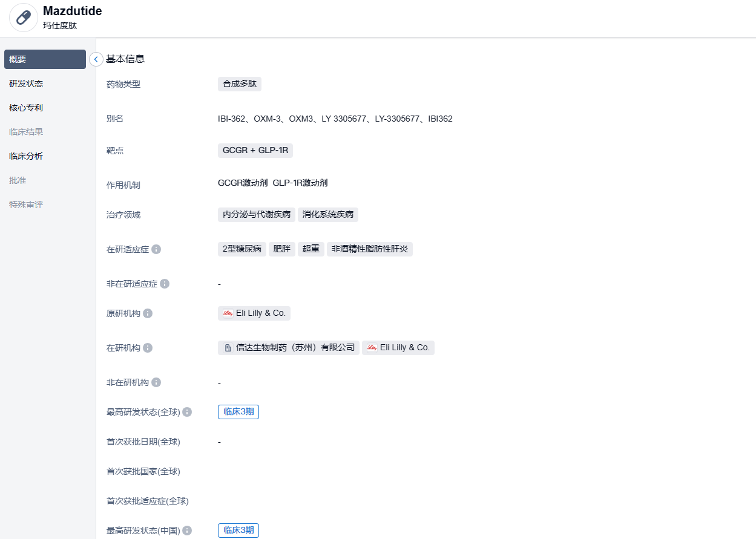Click Eli Lilly & Co. under 原研机构
Viewport: 756px width, 539px height.
point(254,313)
